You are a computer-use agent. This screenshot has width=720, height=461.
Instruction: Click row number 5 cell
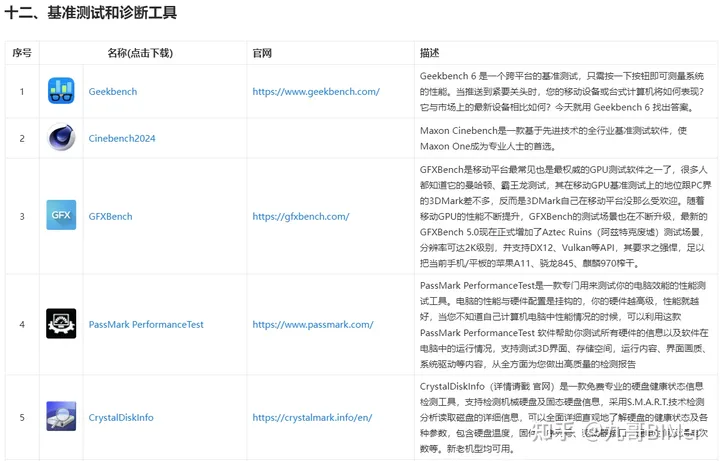(x=22, y=417)
